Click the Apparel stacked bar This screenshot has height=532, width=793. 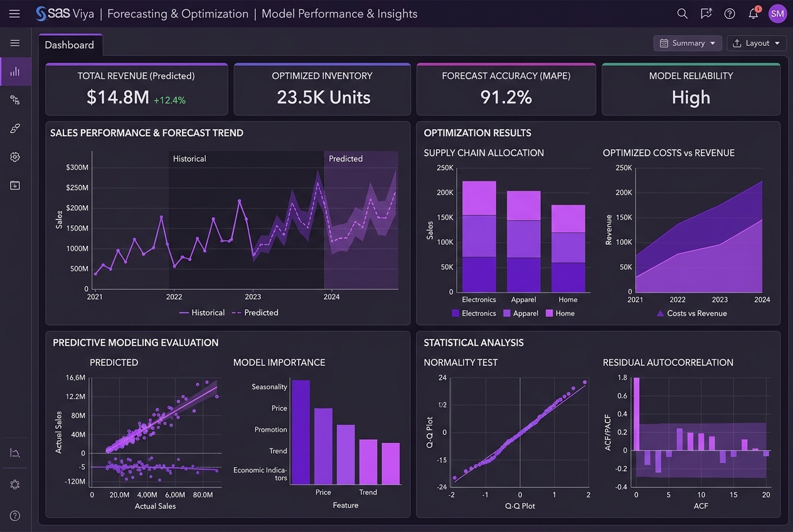(523, 242)
